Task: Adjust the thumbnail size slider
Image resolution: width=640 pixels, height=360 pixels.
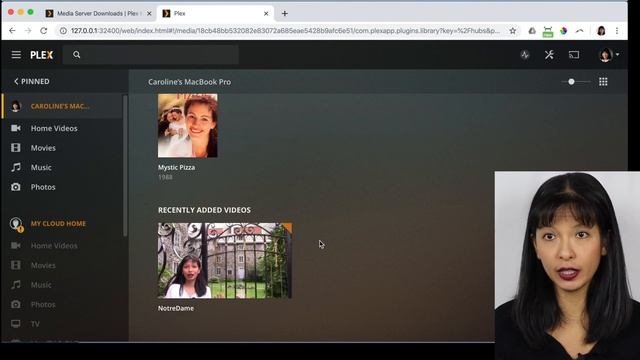Action: point(571,82)
